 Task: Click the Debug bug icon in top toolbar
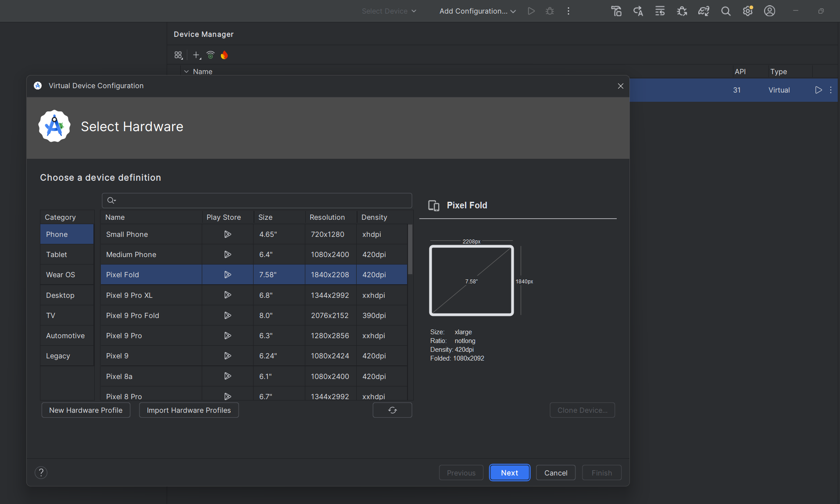point(550,11)
